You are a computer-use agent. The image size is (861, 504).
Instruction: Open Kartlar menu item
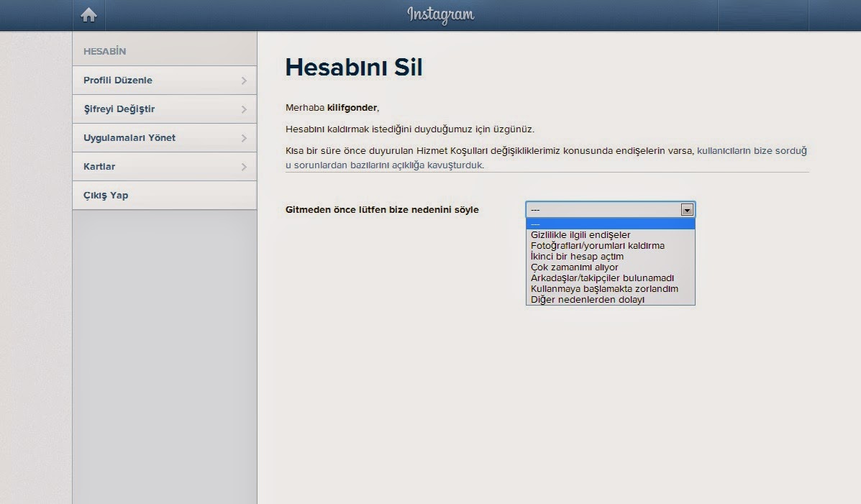coord(164,166)
